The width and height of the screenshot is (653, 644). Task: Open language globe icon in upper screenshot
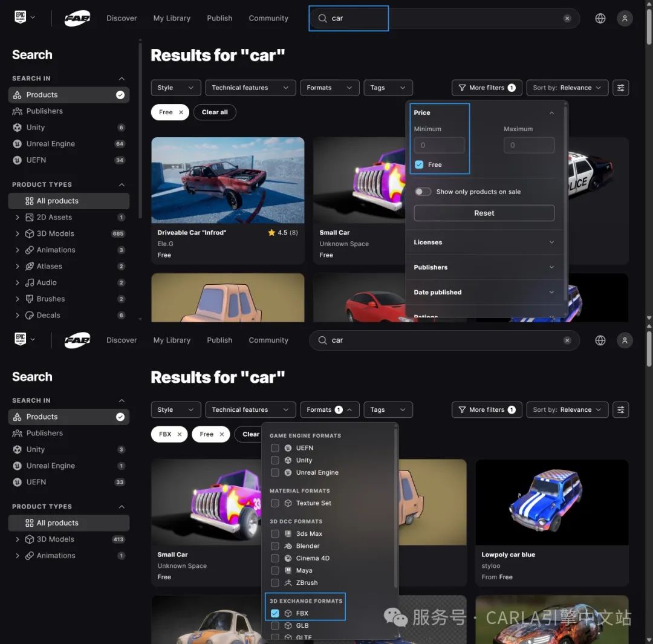pos(600,18)
